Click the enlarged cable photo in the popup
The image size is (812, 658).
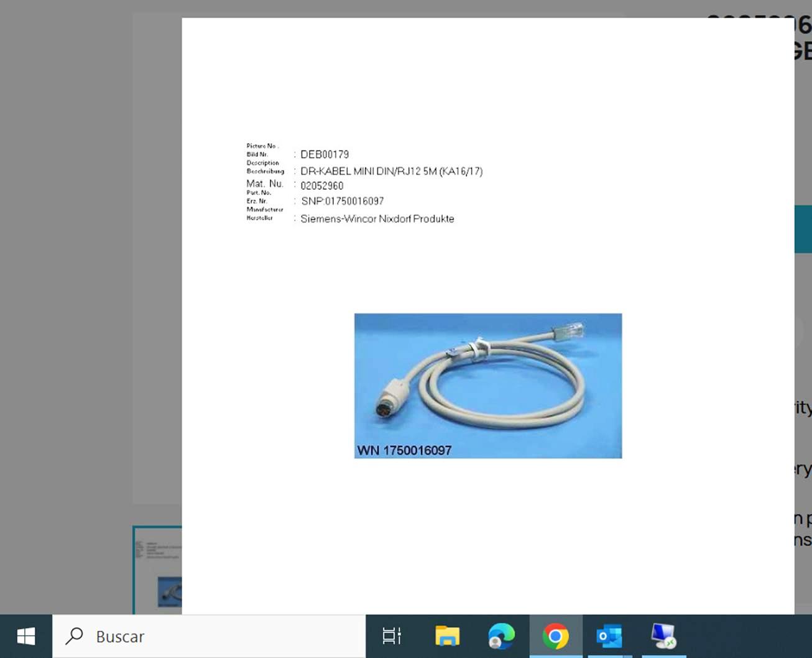(487, 385)
